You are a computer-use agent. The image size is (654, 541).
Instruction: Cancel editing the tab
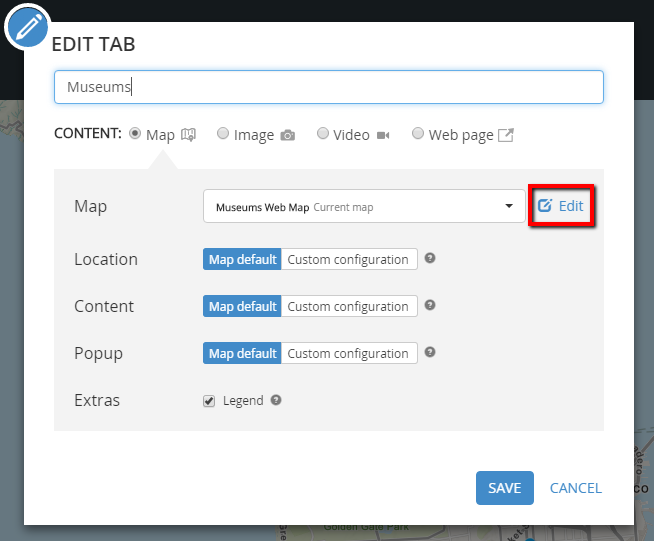coord(576,488)
